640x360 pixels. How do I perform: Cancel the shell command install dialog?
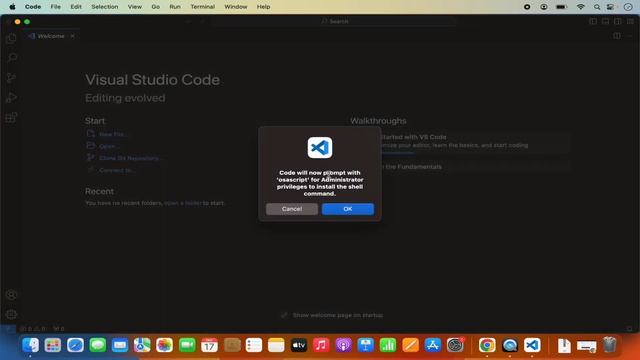[x=292, y=209]
